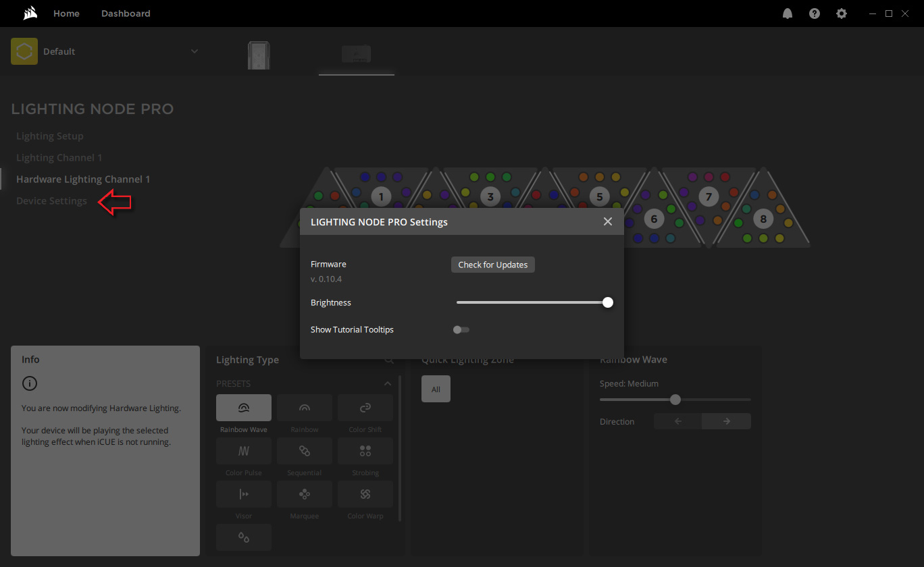Select fan number 6 in lighting layout

tap(654, 219)
